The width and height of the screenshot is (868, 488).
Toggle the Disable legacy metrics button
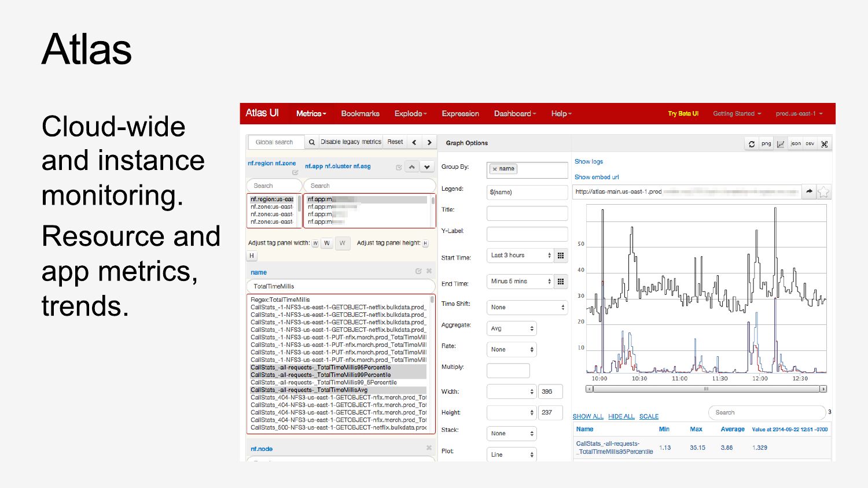351,142
